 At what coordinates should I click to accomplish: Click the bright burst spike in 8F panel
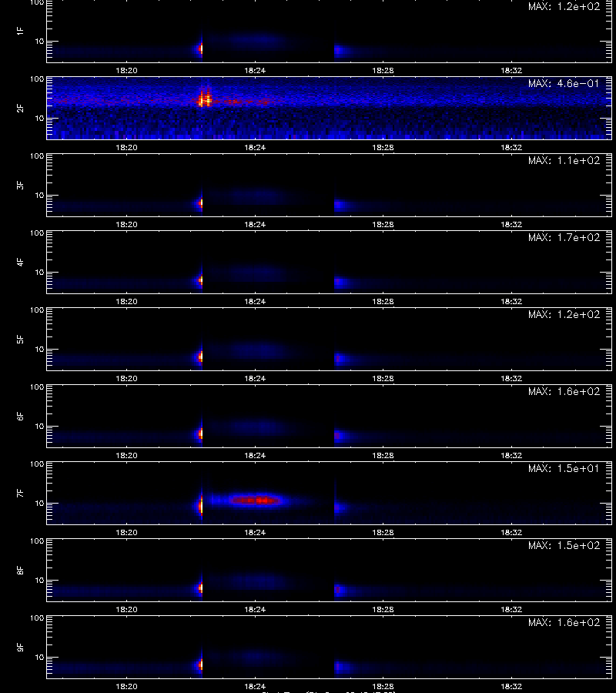201,588
